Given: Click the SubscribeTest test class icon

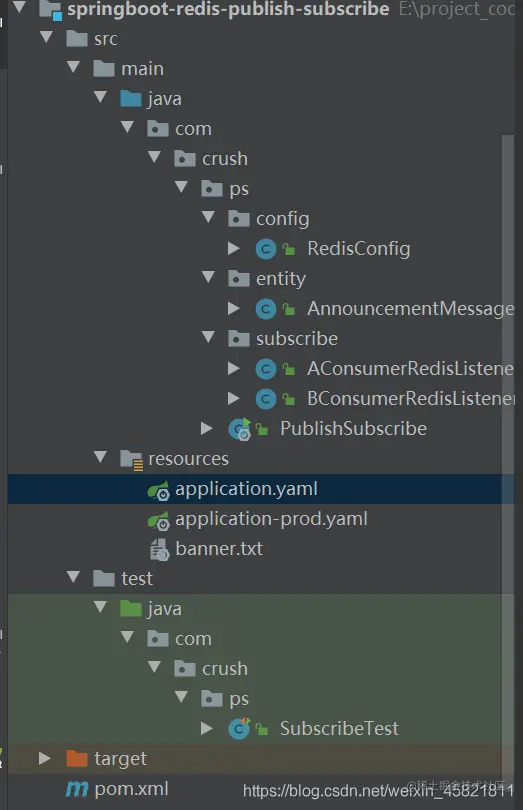Looking at the screenshot, I should pos(239,728).
